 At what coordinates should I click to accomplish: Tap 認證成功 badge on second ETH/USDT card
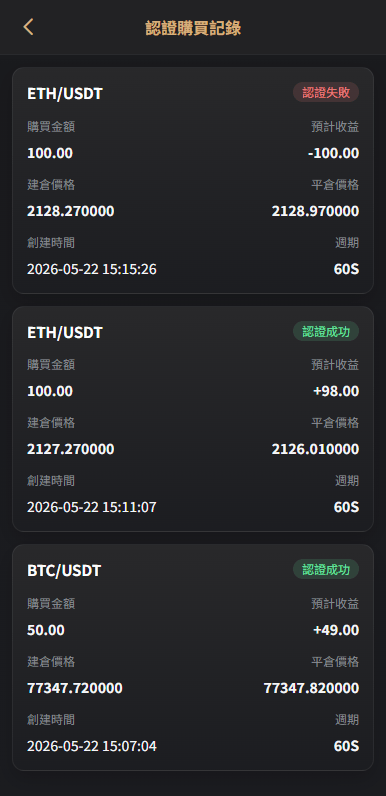coord(326,331)
